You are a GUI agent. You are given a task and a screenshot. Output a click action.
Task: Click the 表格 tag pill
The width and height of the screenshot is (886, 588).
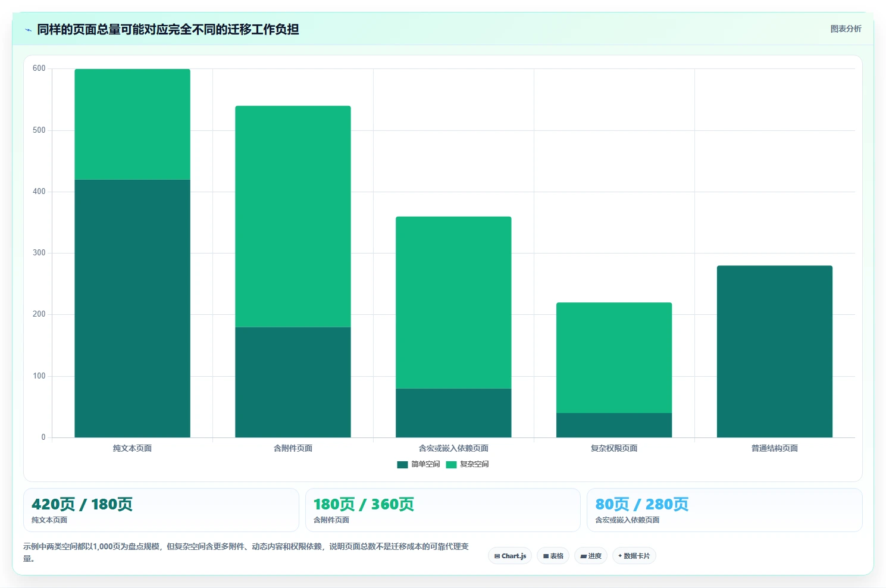(553, 556)
